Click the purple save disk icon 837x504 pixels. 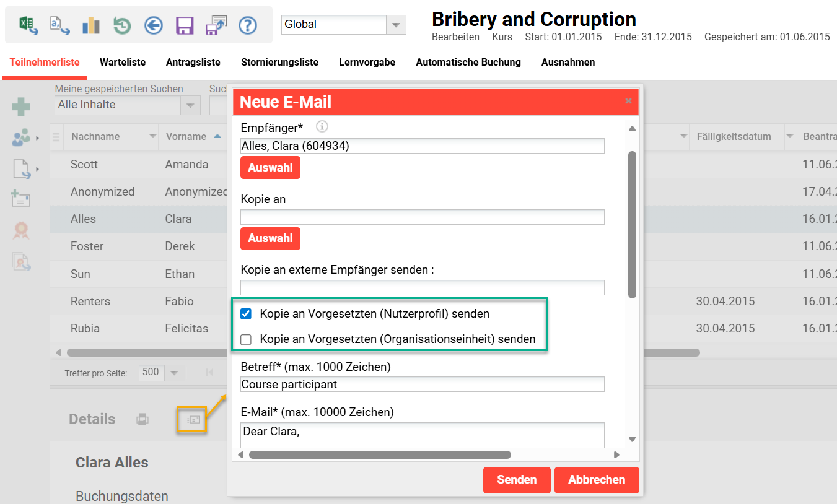pyautogui.click(x=185, y=25)
